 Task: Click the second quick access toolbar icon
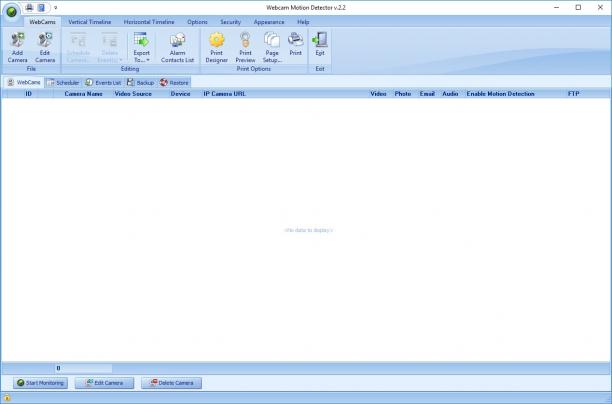pyautogui.click(x=41, y=7)
